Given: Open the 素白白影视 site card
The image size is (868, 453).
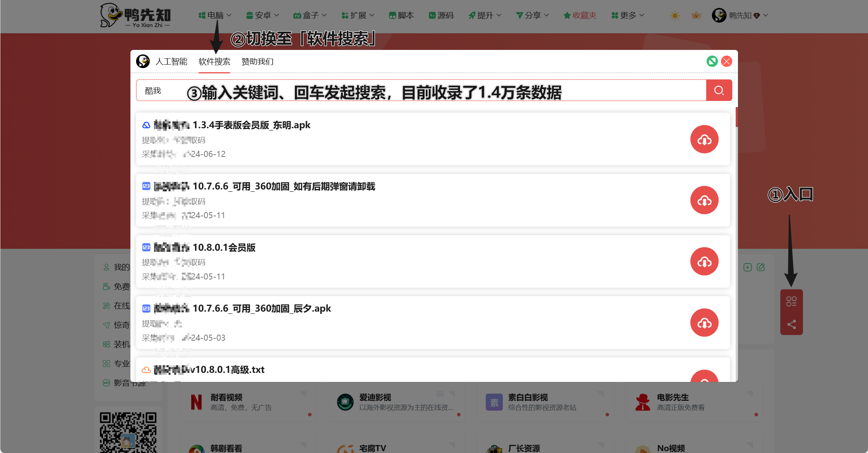Looking at the screenshot, I should (546, 402).
